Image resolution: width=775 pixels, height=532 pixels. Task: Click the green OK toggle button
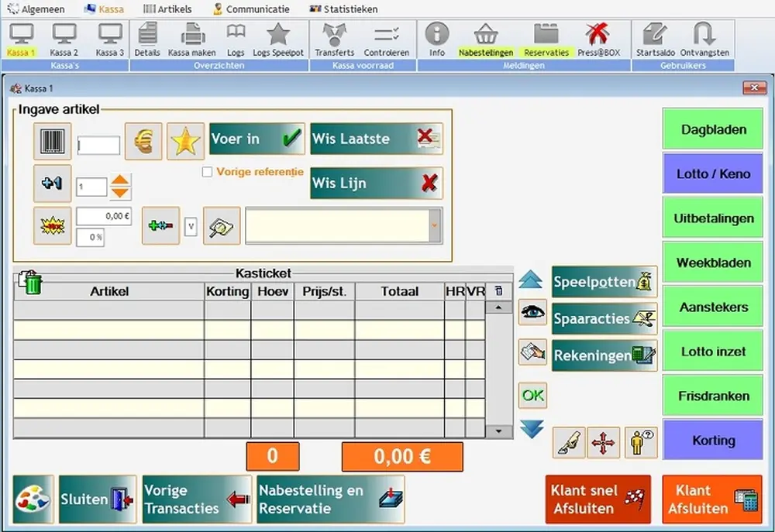coord(532,395)
